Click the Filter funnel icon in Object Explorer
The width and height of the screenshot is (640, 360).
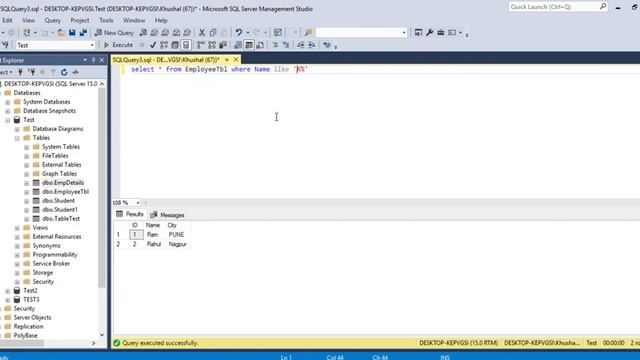tap(53, 72)
